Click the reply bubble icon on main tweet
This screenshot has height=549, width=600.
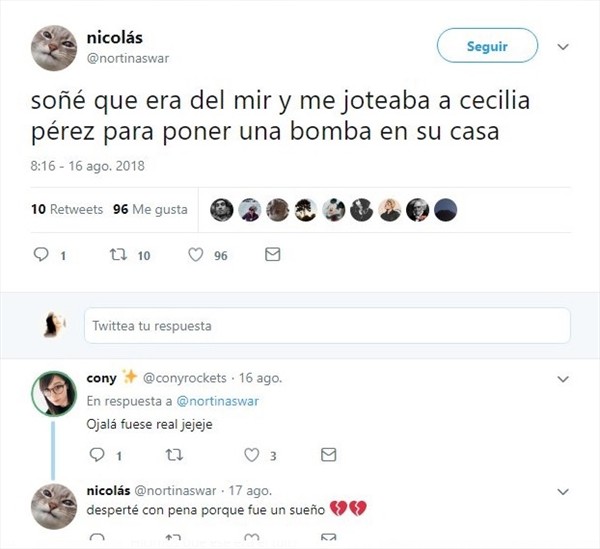tap(41, 254)
